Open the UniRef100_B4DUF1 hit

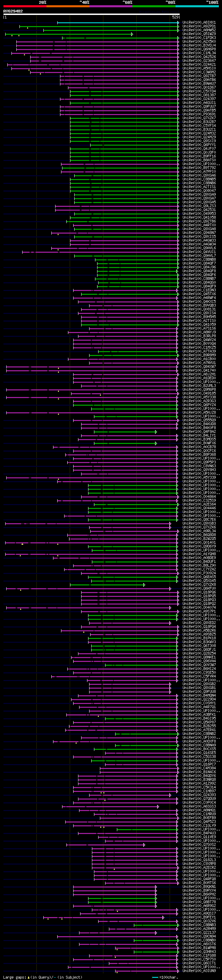point(199,562)
